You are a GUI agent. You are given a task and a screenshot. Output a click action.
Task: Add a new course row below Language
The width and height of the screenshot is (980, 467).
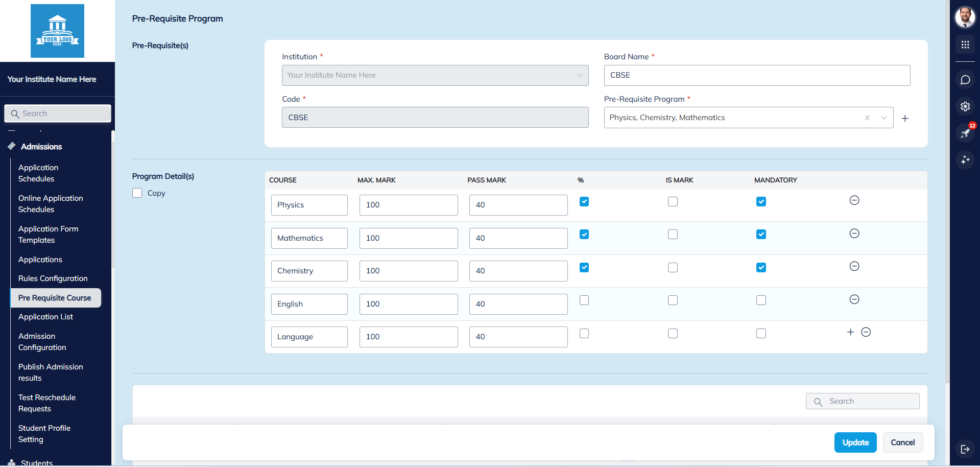pos(850,332)
